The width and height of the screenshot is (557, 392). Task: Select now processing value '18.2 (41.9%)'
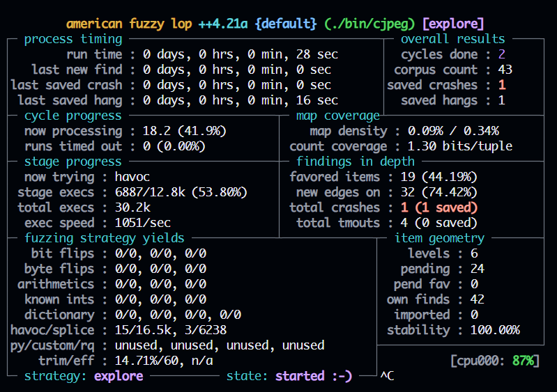(x=185, y=131)
